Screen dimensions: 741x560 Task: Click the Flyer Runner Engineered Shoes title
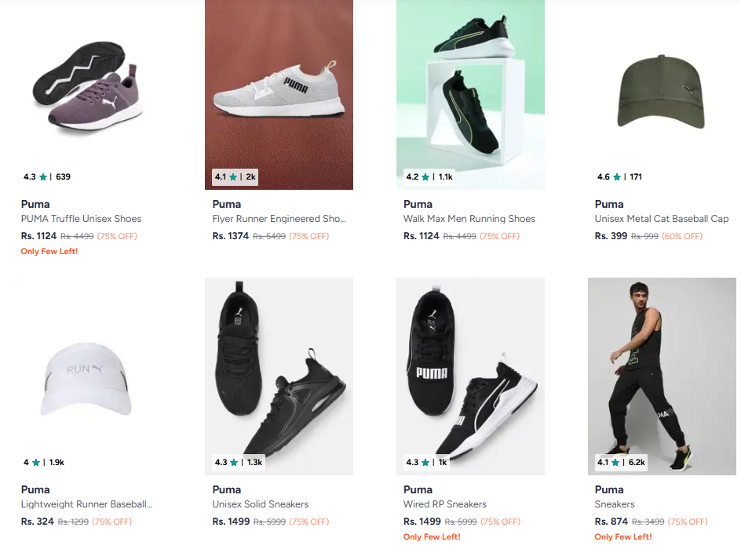click(279, 219)
